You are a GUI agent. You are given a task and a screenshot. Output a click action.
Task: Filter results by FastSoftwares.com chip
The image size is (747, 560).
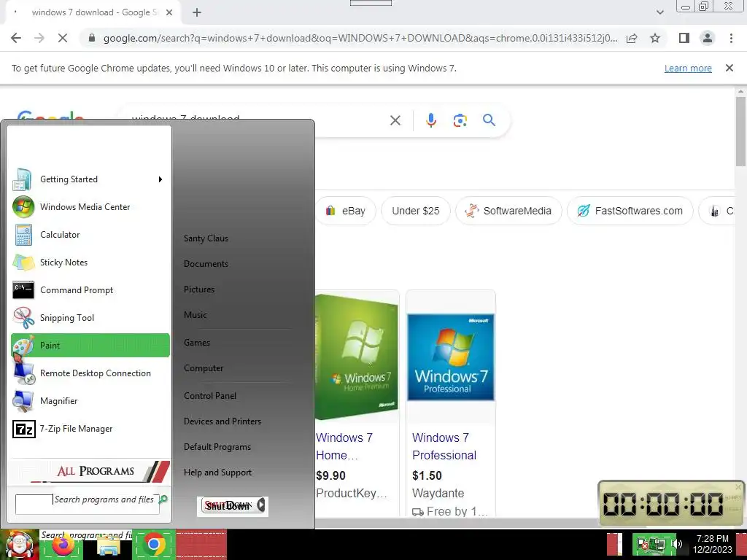pos(630,211)
